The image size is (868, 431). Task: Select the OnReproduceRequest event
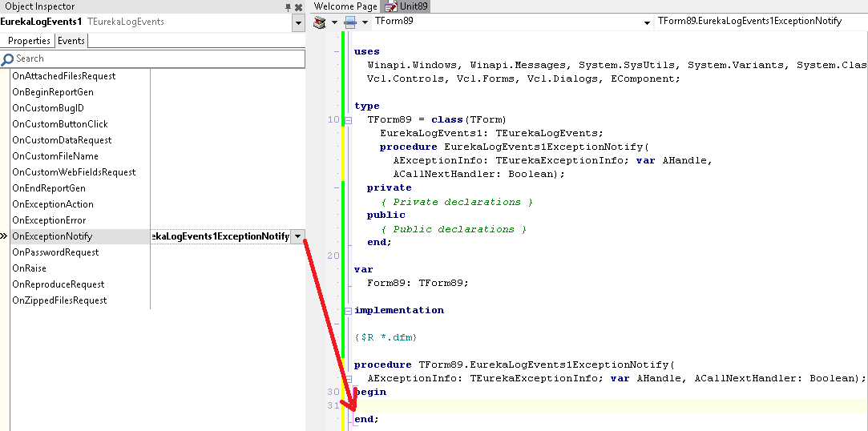[x=59, y=284]
